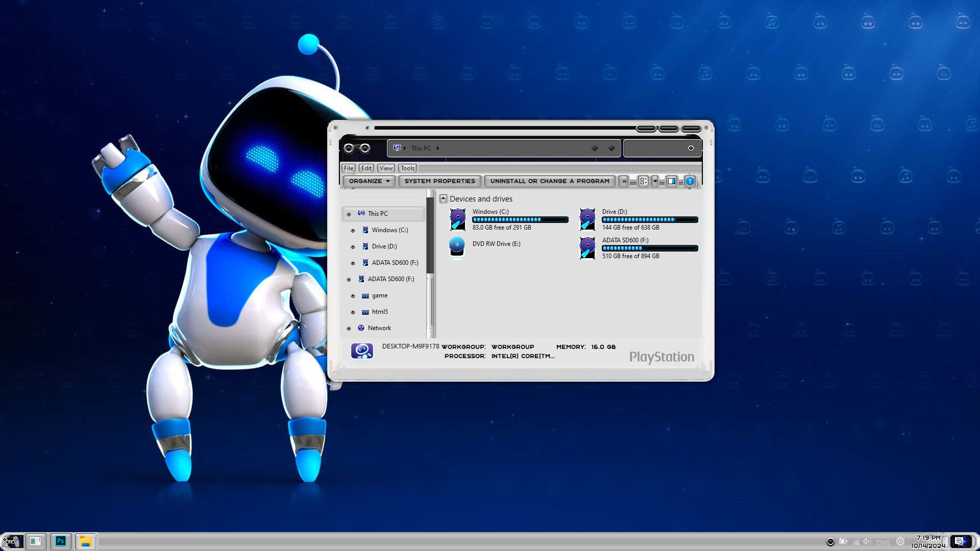
Task: Click Uninstall or change a program
Action: tap(550, 181)
